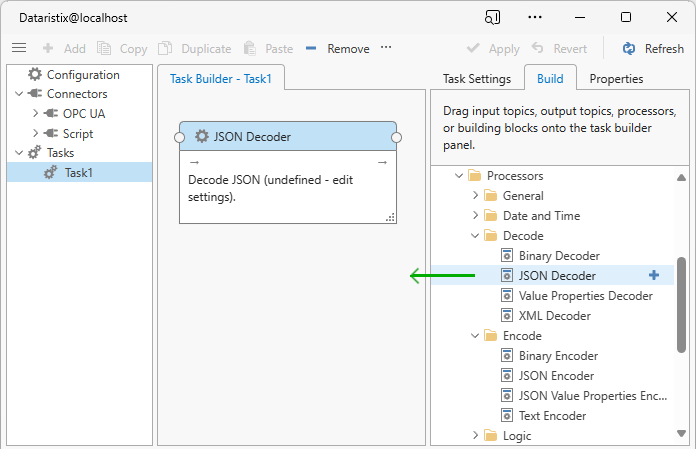The height and width of the screenshot is (449, 696).
Task: Click the title bar ellipsis button
Action: click(536, 18)
